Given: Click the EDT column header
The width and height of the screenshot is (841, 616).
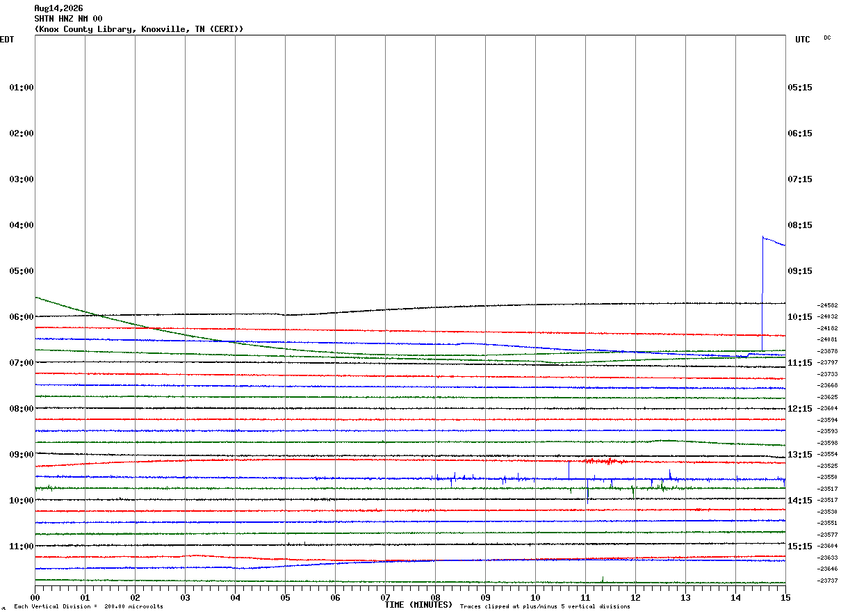Looking at the screenshot, I should 6,40.
